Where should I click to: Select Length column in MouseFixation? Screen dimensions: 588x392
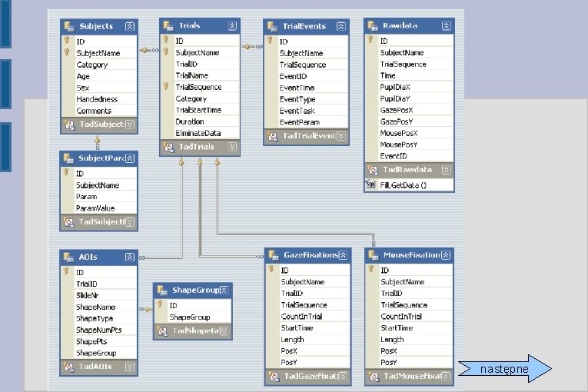[409, 340]
